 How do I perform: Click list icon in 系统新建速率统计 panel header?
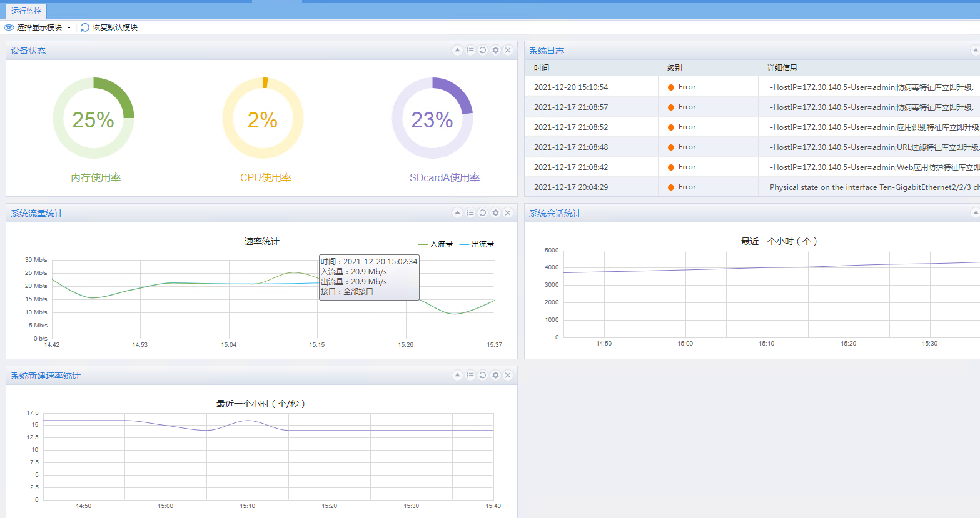coord(470,376)
